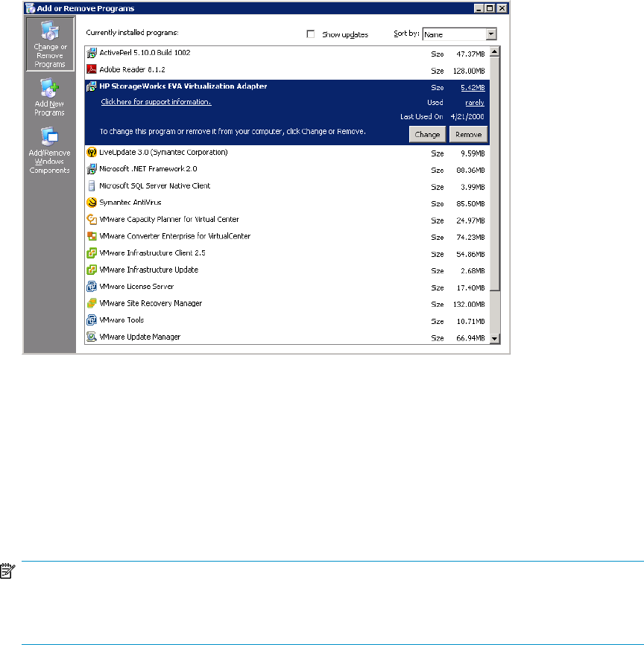Click the LiveUpdate 3.0 Symantec icon
The width and height of the screenshot is (644, 645).
point(92,152)
